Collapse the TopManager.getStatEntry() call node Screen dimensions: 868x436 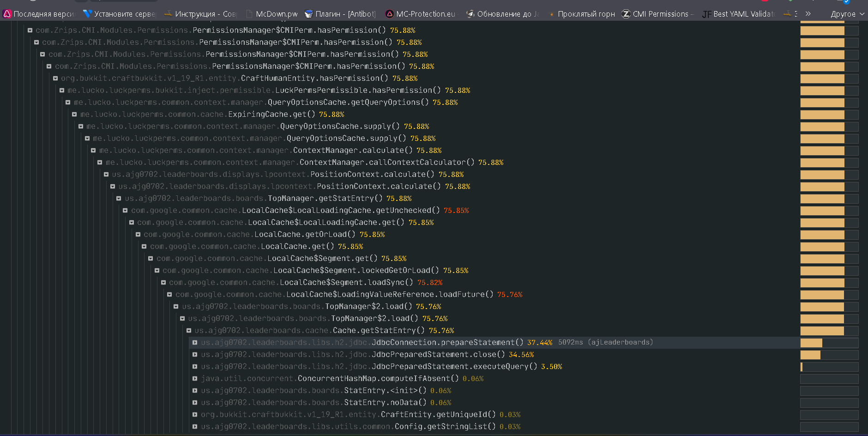119,198
